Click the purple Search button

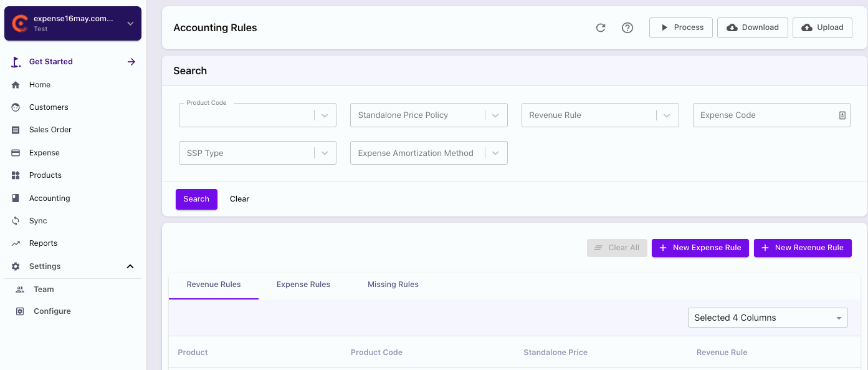196,199
